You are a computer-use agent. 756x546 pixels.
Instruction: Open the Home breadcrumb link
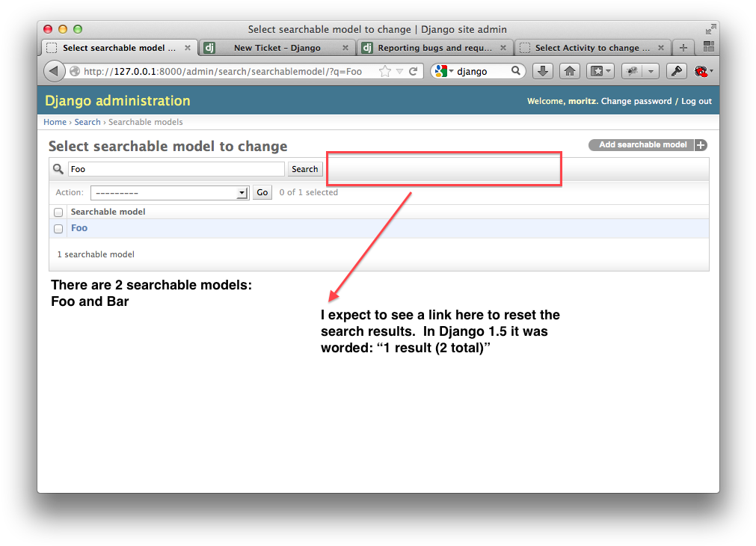coord(55,122)
